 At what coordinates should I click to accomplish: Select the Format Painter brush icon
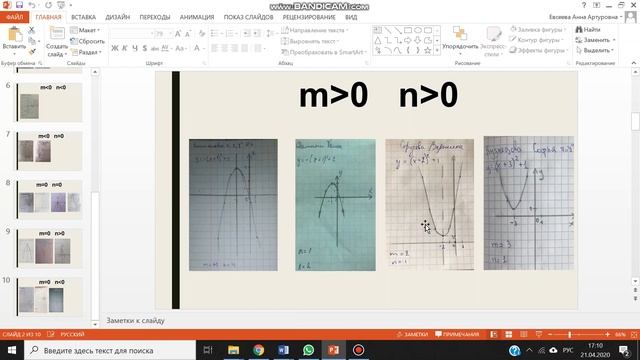click(32, 51)
